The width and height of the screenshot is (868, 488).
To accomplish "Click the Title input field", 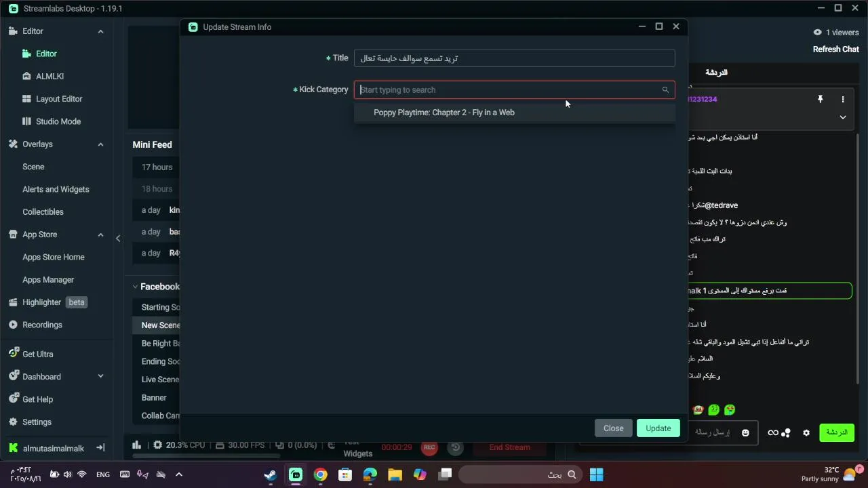I will 515,58.
